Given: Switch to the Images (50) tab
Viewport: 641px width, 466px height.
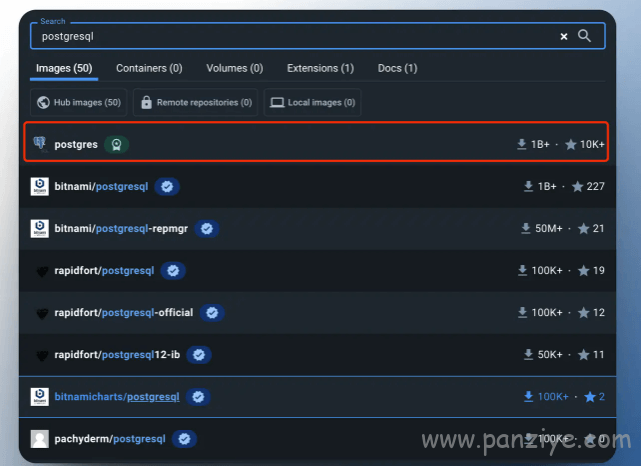Looking at the screenshot, I should (x=64, y=68).
